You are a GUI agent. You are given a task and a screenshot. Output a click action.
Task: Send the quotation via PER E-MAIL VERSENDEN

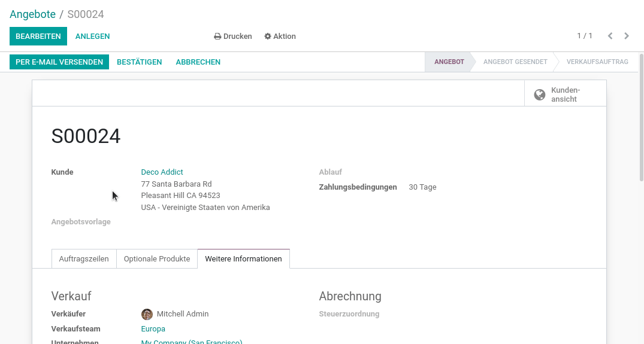point(59,62)
